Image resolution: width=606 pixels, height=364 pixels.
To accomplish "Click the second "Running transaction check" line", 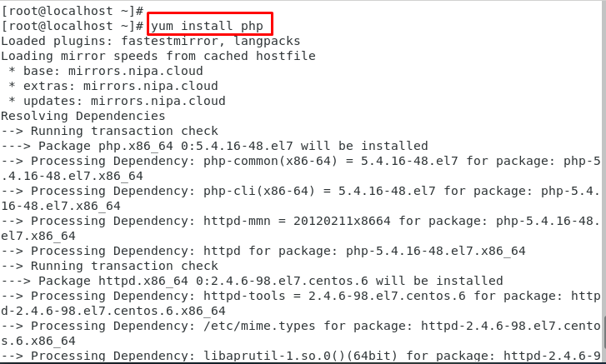I will tap(109, 266).
